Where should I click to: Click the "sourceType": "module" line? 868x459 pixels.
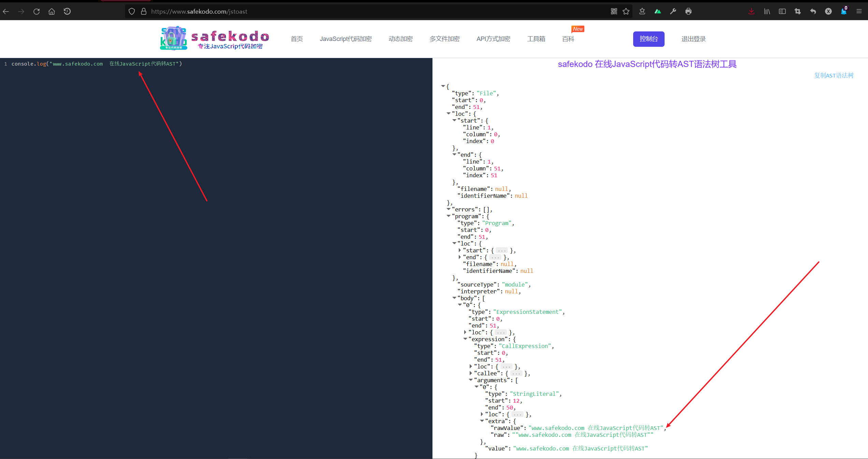[494, 284]
